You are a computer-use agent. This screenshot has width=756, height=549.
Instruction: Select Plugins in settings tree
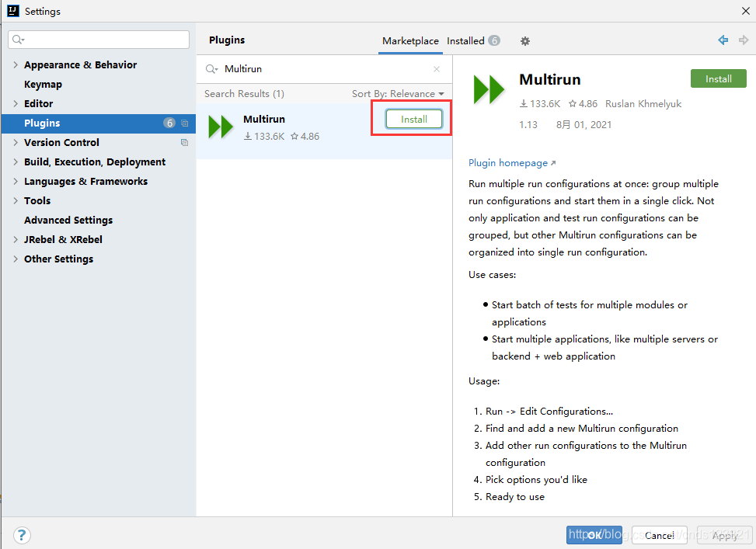coord(99,123)
